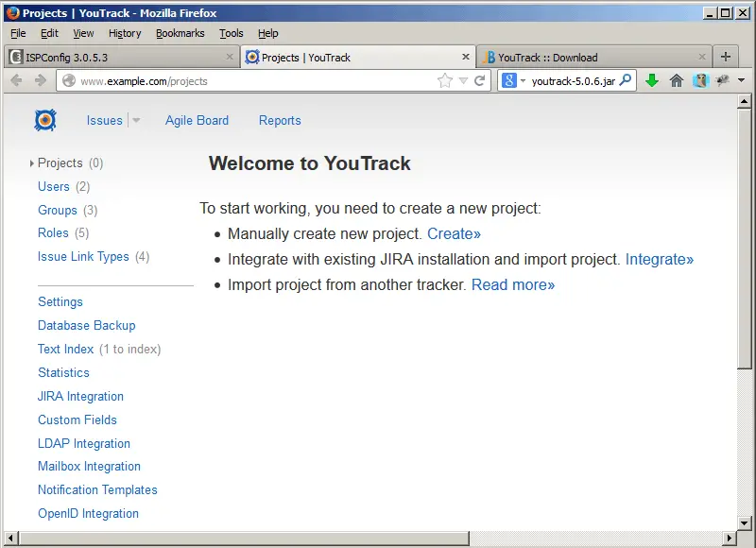Click the Projects tree item

60,163
